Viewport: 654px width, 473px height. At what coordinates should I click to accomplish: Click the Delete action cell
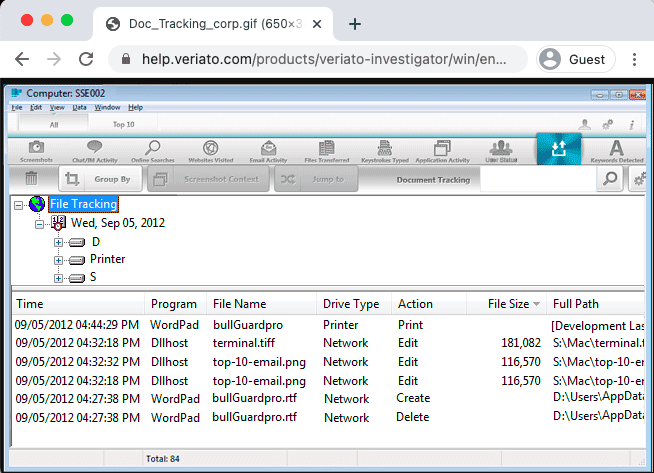coord(413,417)
